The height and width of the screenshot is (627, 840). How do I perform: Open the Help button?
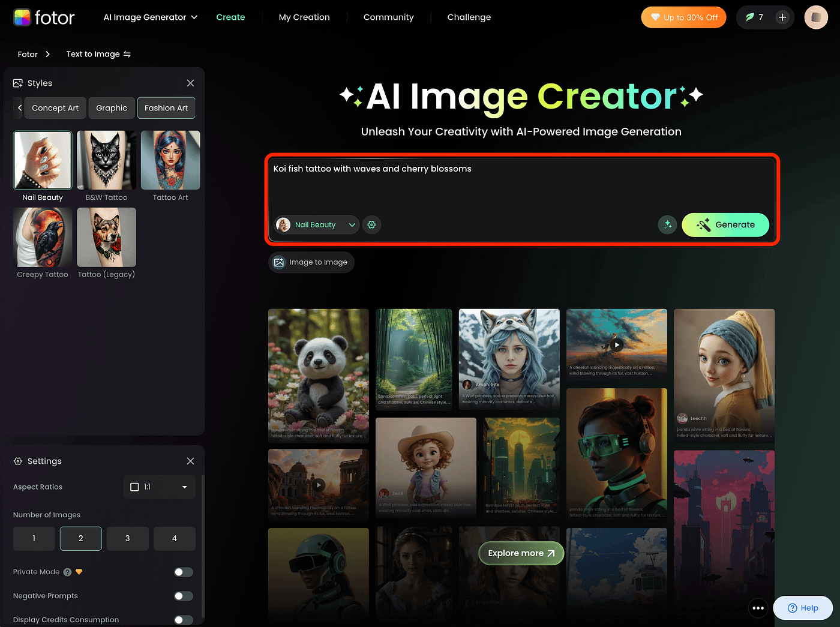(x=803, y=608)
